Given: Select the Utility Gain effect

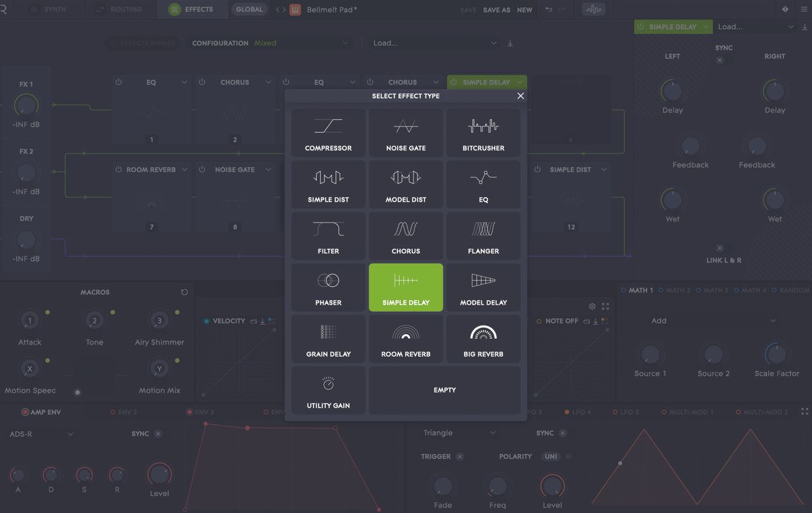Looking at the screenshot, I should (328, 390).
